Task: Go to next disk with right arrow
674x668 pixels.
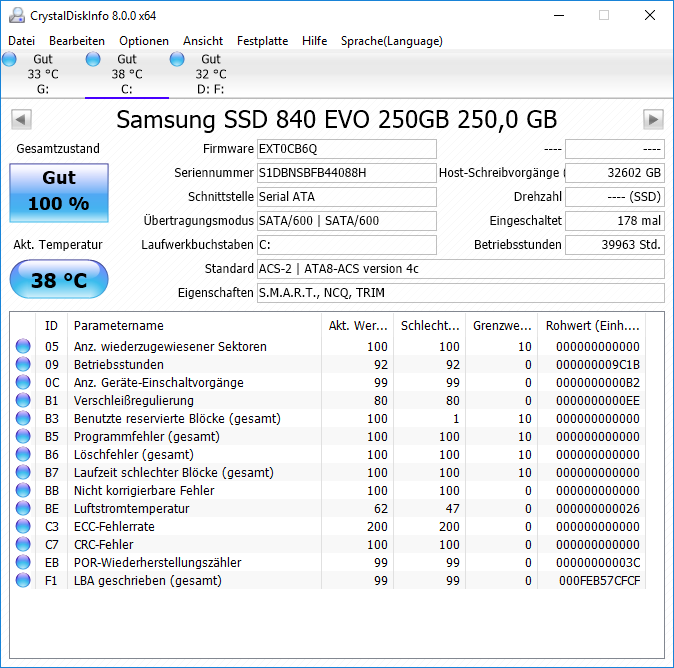Action: tap(653, 120)
